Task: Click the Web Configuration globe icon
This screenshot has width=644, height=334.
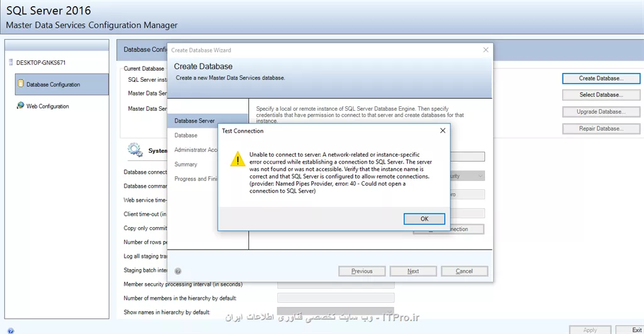Action: point(20,106)
